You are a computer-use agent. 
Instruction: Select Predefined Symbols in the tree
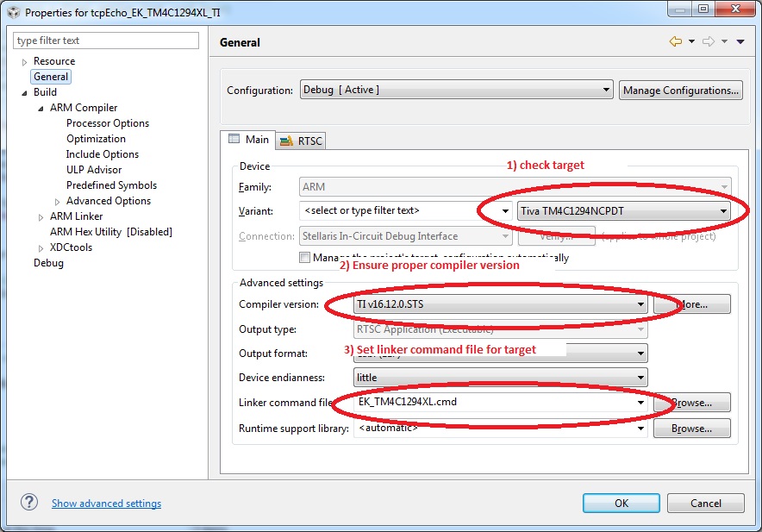click(x=112, y=185)
